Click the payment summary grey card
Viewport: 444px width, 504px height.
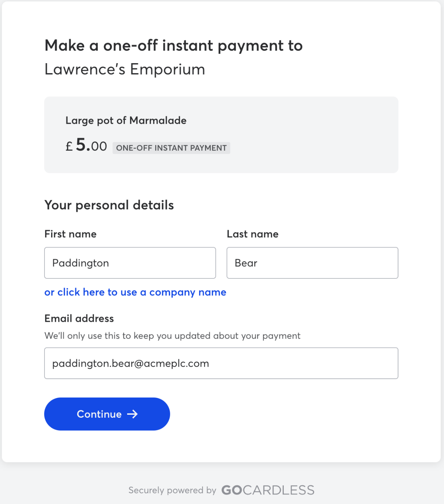221,135
